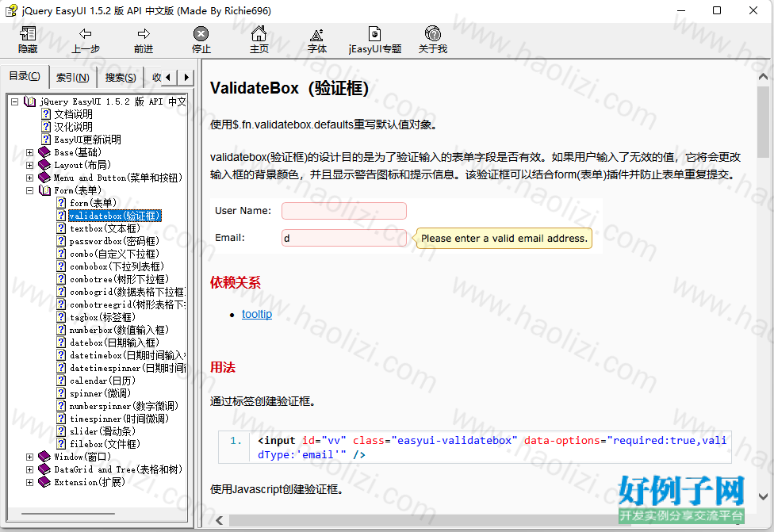774x532 pixels.
Task: Expand the Menu and Button node
Action: pos(29,178)
